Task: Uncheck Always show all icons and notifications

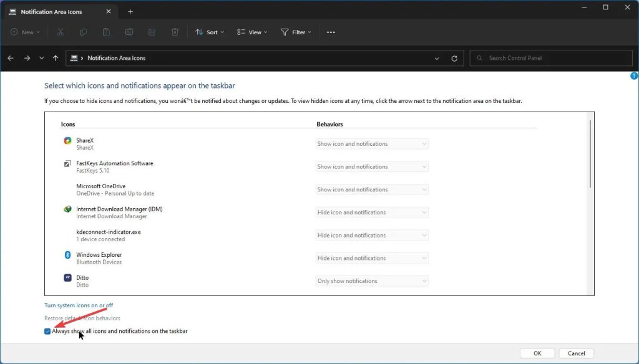Action: pos(47,331)
